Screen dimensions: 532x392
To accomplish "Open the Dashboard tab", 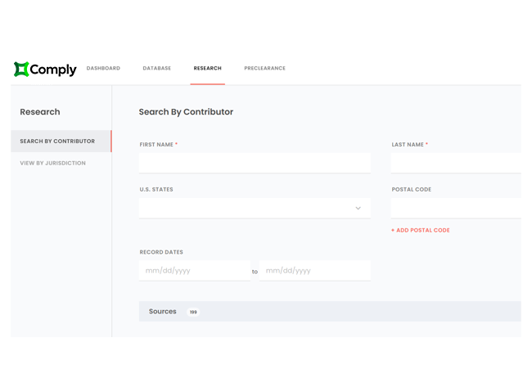I will (x=103, y=69).
